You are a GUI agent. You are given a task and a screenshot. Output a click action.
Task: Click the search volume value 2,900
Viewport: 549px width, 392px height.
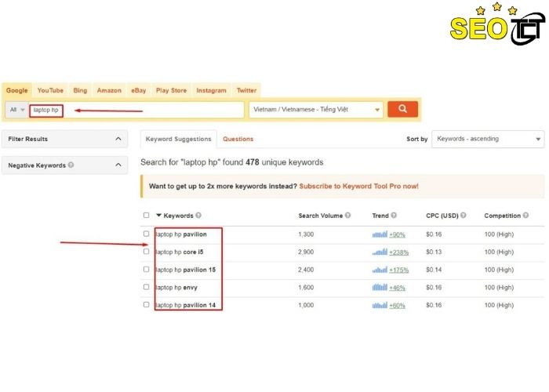[306, 252]
